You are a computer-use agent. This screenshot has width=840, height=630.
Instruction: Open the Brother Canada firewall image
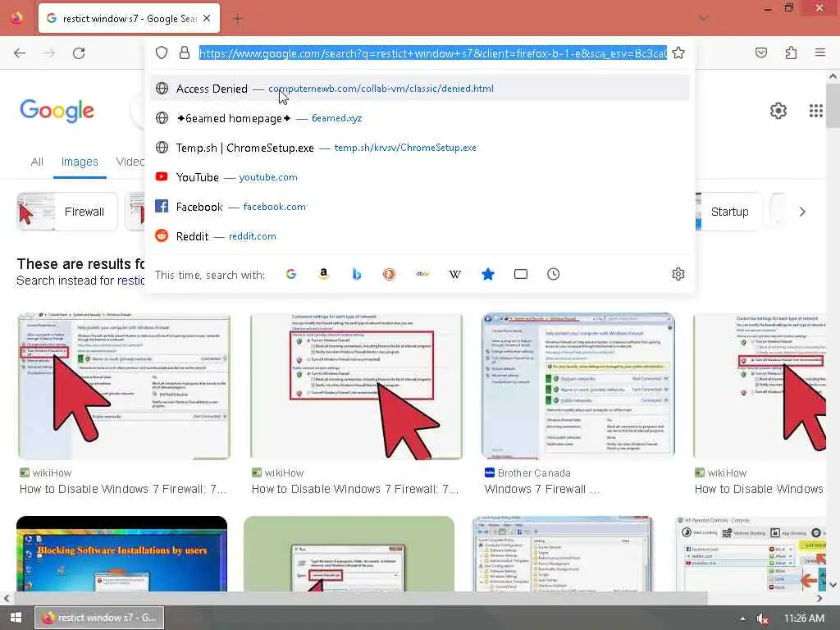pos(578,386)
